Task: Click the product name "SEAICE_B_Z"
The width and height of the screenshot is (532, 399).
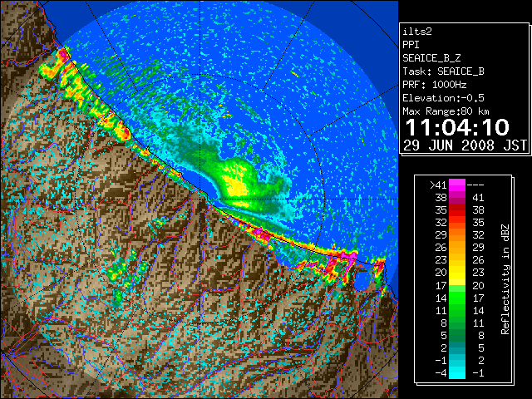Action: pos(431,58)
